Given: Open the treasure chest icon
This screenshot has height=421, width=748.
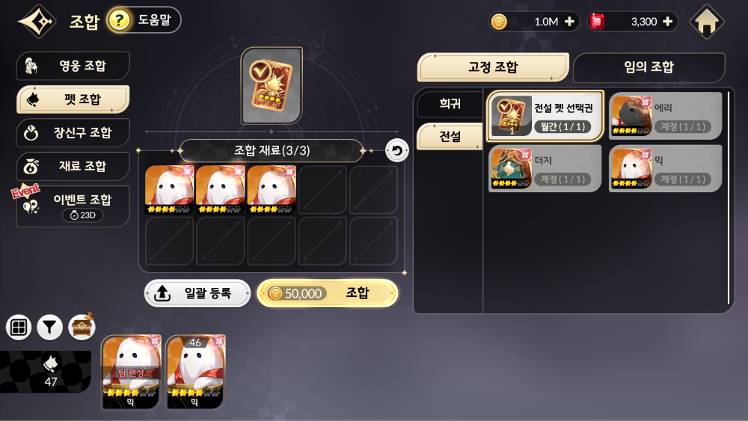Looking at the screenshot, I should (x=82, y=327).
